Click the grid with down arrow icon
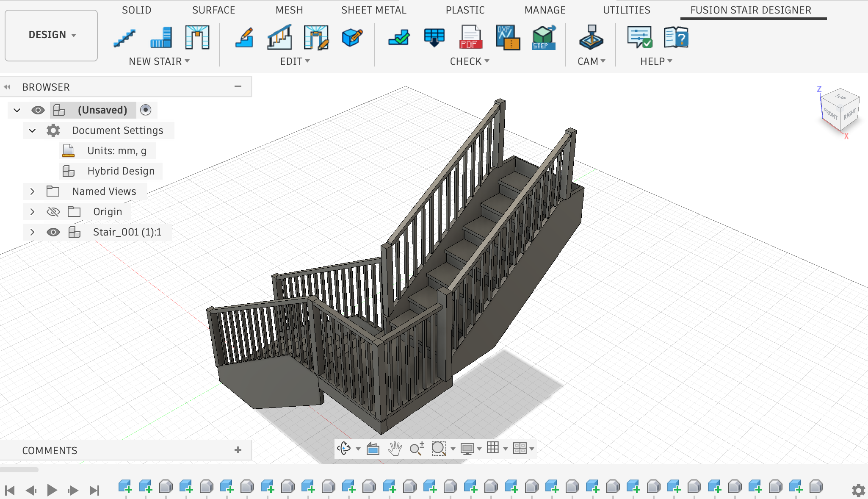 pos(434,38)
